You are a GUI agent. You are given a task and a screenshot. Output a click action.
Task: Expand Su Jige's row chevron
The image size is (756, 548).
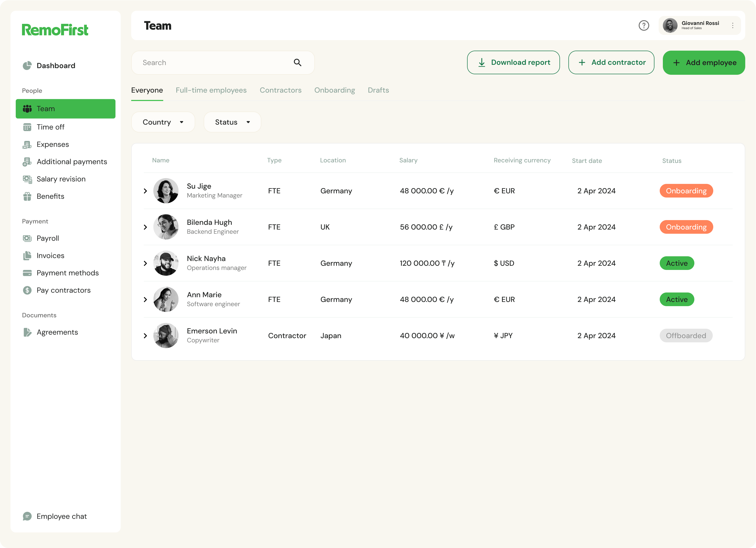point(145,191)
